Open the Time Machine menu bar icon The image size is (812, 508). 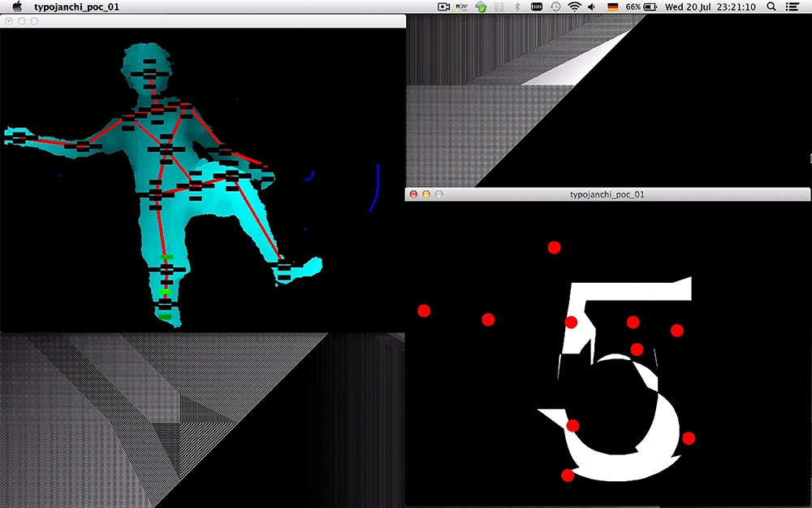[555, 7]
